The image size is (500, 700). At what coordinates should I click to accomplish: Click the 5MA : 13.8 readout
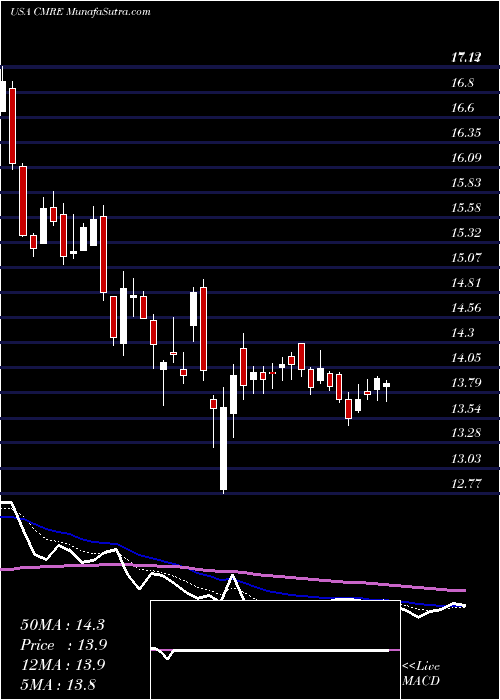tap(58, 685)
